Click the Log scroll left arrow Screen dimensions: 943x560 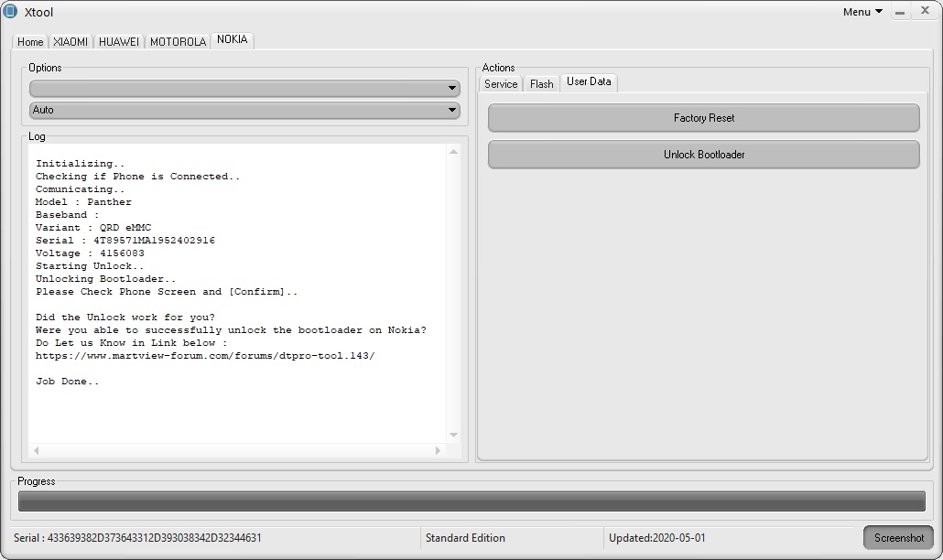tap(37, 450)
